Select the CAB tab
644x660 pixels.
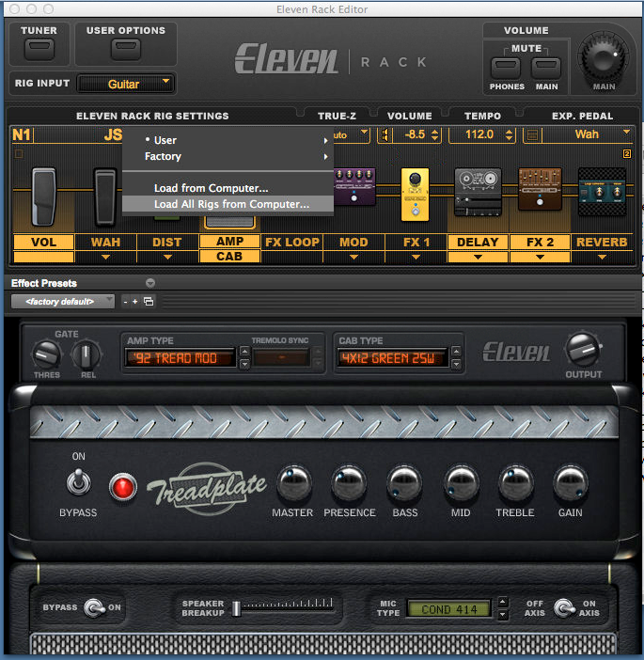229,256
